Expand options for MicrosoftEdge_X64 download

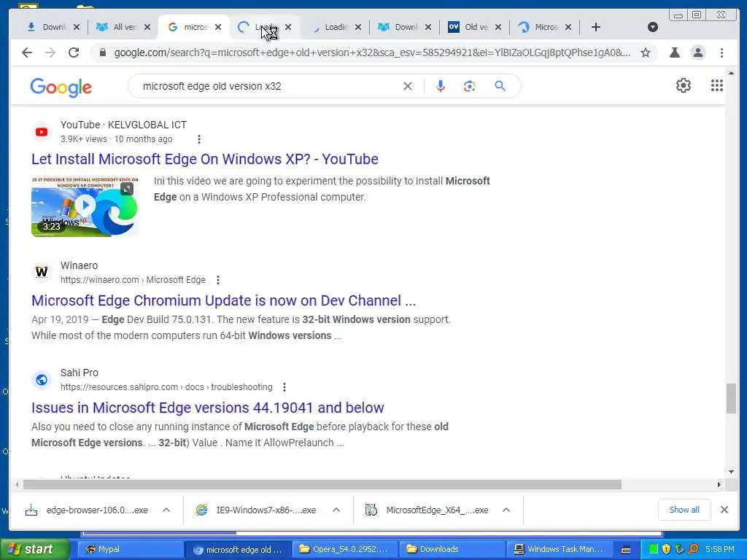[506, 510]
